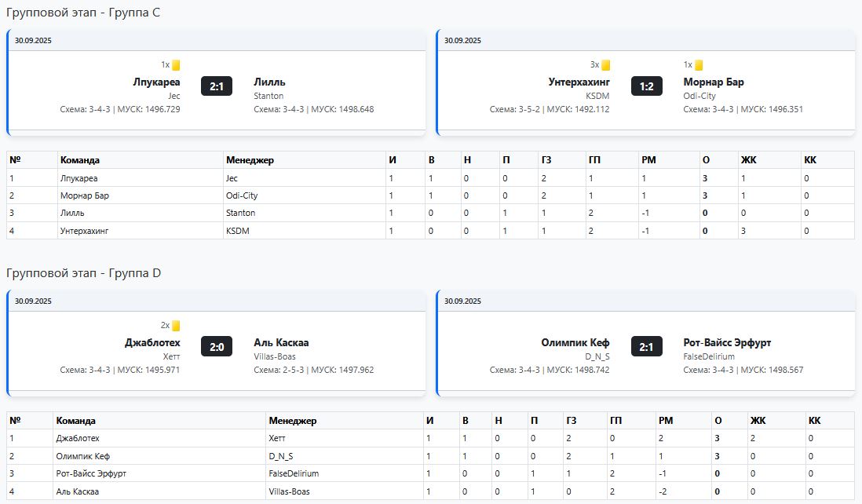This screenshot has width=862, height=504.
Task: Click the Менеджер header in Group D table
Action: click(292, 421)
